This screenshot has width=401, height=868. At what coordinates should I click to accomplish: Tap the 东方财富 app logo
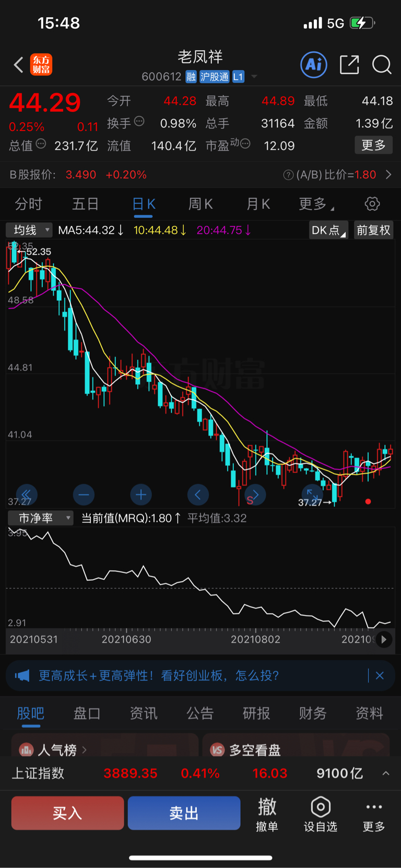[x=41, y=65]
